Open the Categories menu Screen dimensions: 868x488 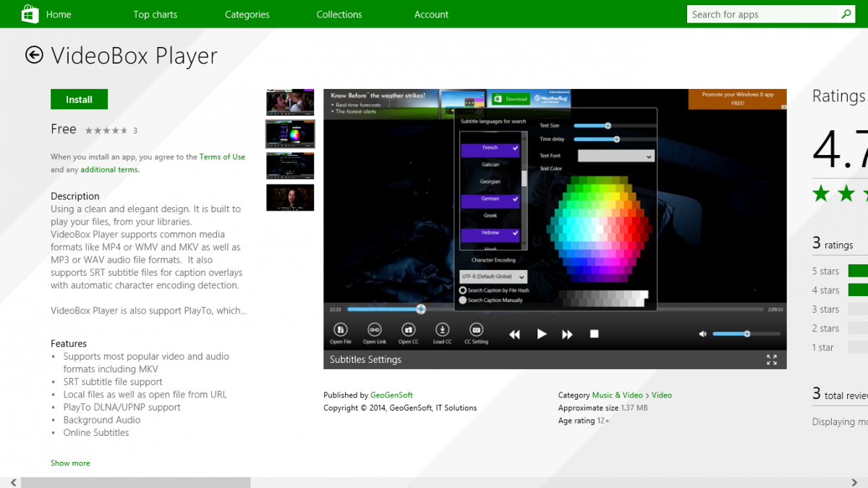click(x=247, y=14)
